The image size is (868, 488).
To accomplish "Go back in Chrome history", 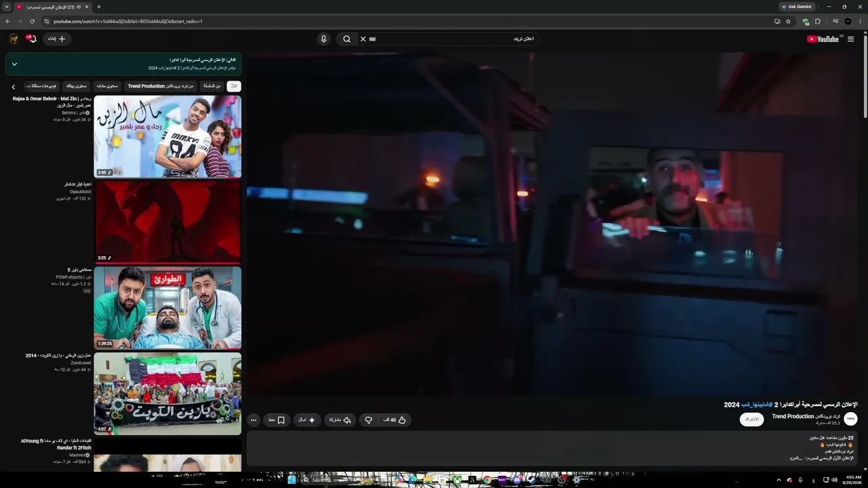I will tap(7, 21).
